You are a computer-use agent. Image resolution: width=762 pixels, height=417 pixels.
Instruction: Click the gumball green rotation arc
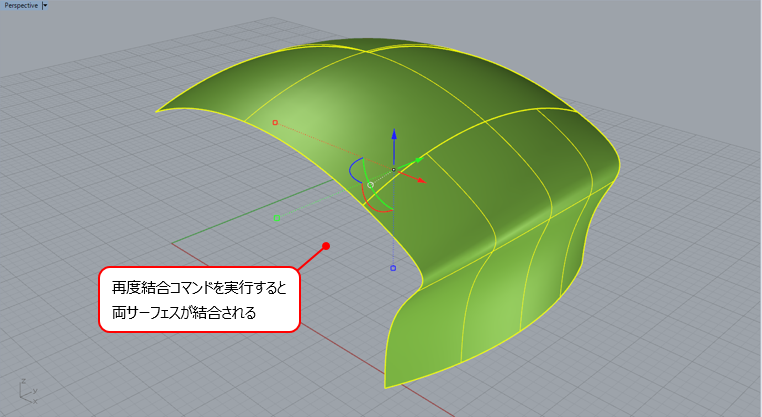pyautogui.click(x=375, y=187)
